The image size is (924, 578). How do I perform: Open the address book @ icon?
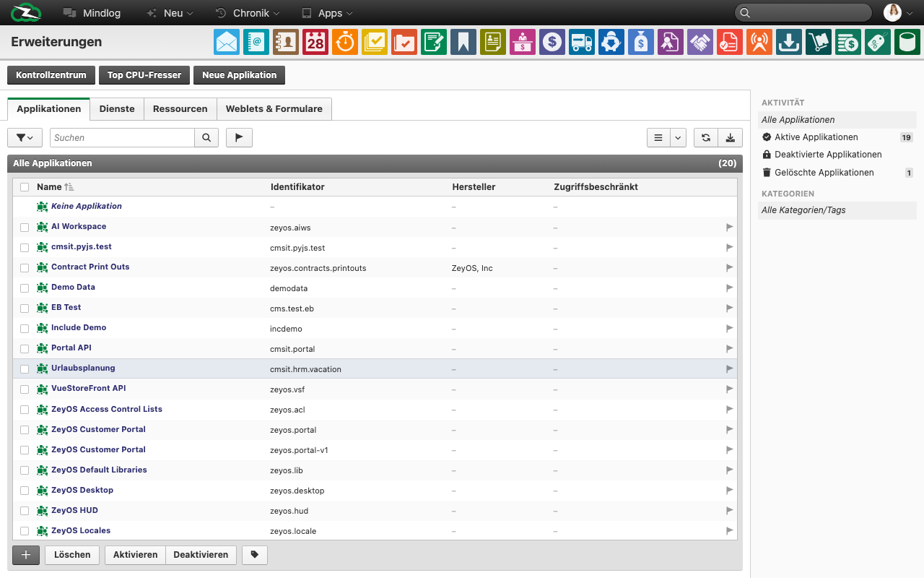click(256, 42)
